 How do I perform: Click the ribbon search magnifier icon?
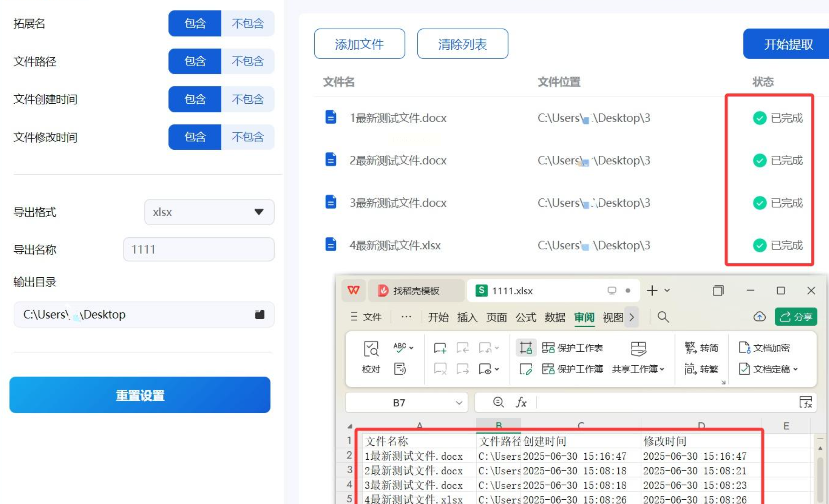click(x=663, y=317)
